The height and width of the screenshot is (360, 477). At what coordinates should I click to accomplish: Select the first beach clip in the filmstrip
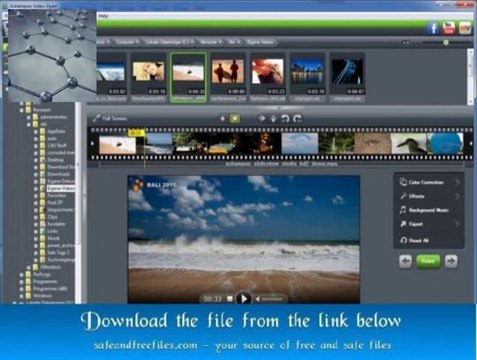tap(118, 144)
